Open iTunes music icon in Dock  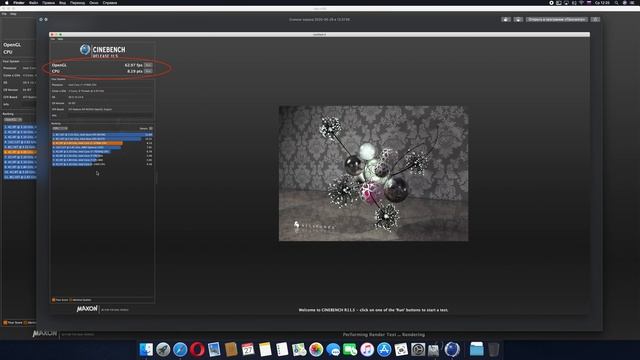pyautogui.click(x=367, y=349)
